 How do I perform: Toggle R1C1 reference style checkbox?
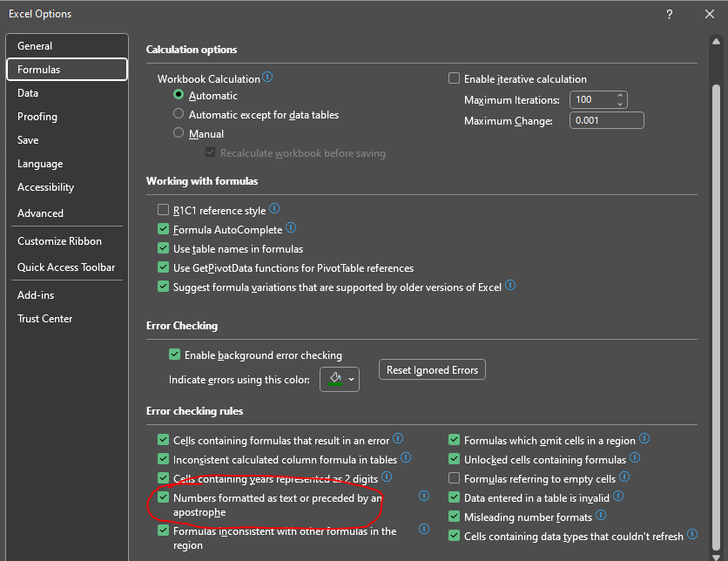[x=163, y=210]
